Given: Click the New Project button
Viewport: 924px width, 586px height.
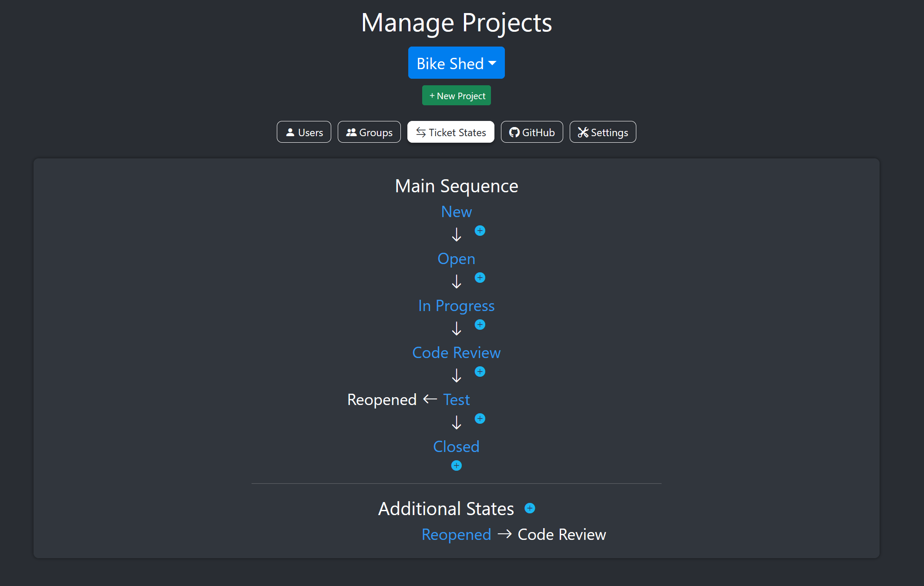Looking at the screenshot, I should (x=456, y=96).
